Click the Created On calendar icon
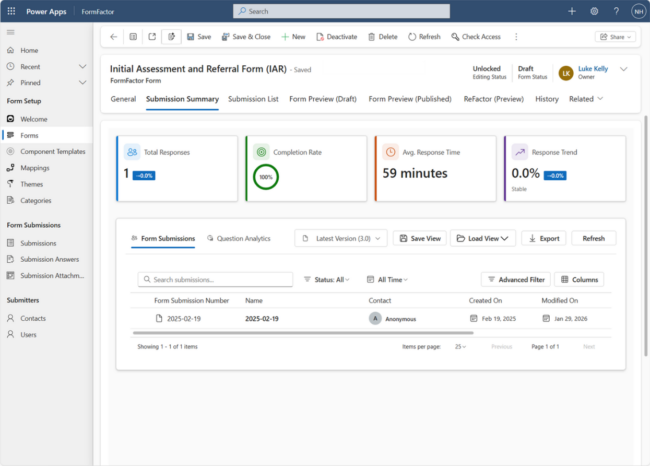This screenshot has width=650, height=466. pos(473,318)
